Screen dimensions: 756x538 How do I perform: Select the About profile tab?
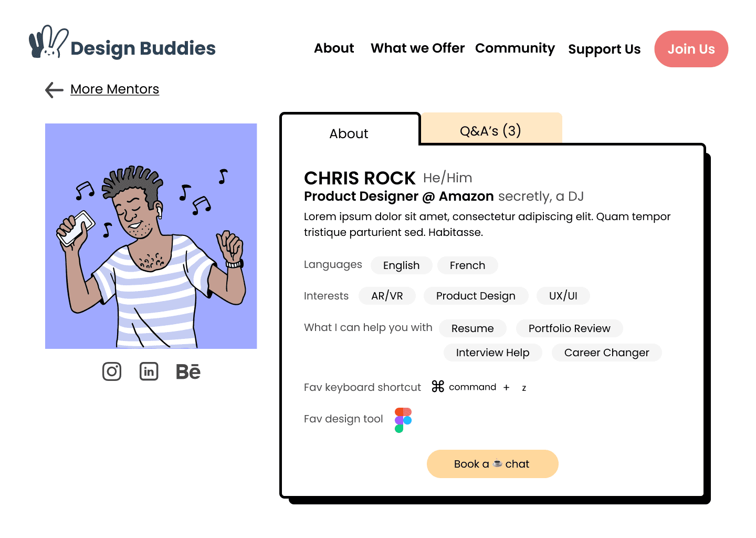[349, 133]
